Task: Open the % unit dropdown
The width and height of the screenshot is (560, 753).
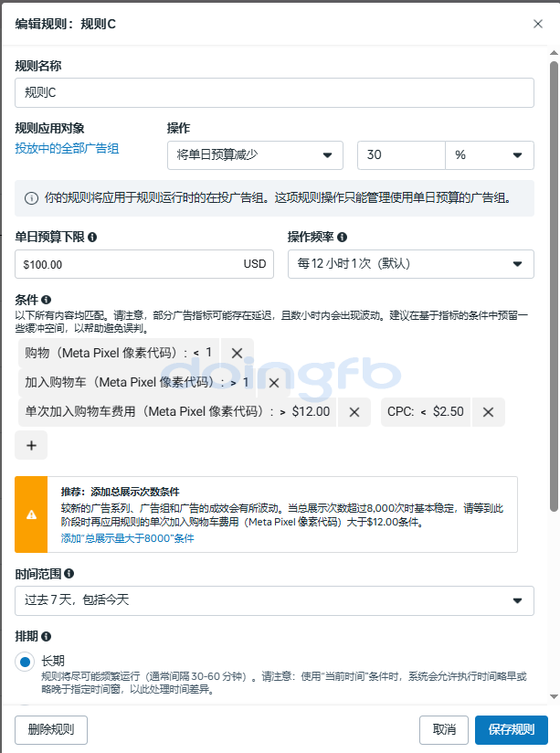Action: (489, 155)
